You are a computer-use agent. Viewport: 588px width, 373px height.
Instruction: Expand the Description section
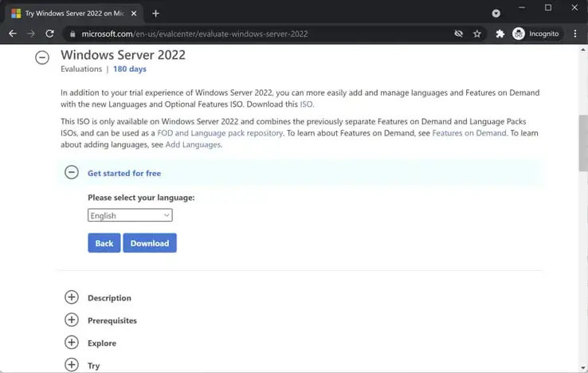click(72, 297)
